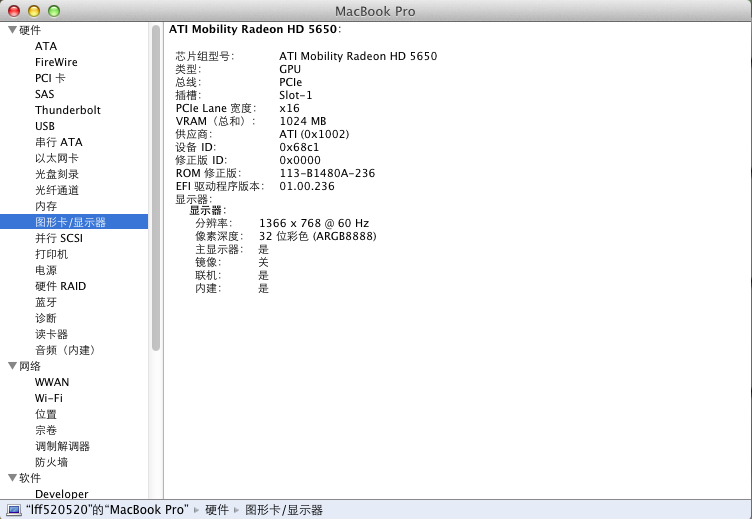Image resolution: width=752 pixels, height=519 pixels.
Task: Click 硬件 in the bottom path bar
Action: (x=216, y=510)
